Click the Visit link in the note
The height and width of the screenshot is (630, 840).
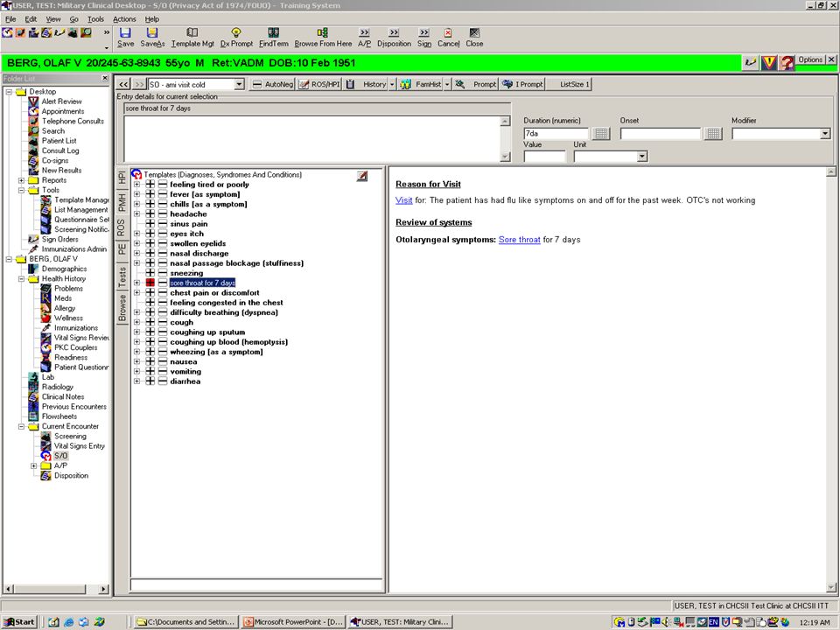(x=404, y=200)
